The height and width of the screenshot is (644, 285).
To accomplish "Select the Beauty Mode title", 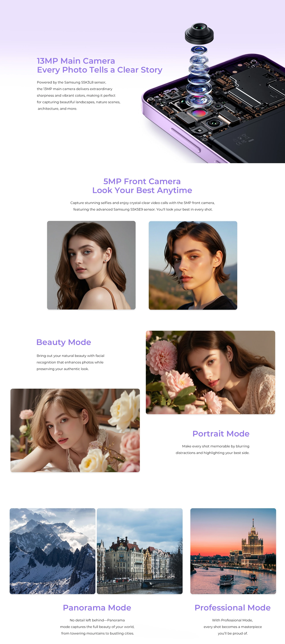I will click(64, 342).
